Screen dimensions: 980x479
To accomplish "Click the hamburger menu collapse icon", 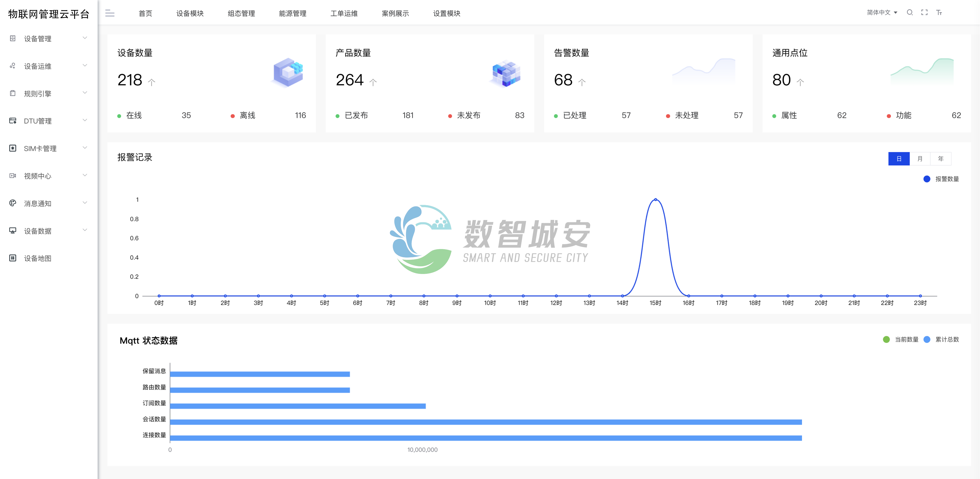I will point(110,13).
